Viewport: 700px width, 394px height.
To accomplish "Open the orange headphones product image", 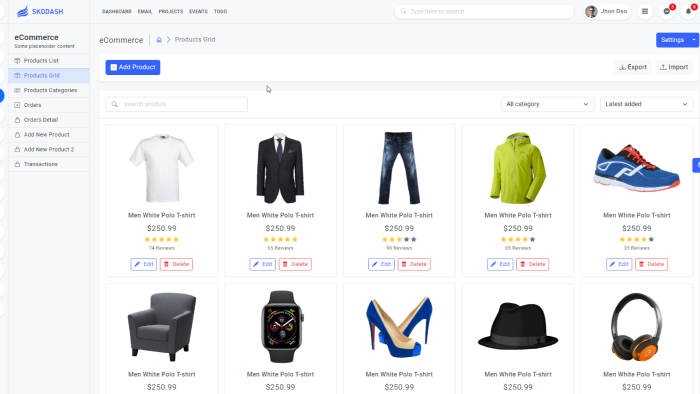I will click(x=637, y=327).
